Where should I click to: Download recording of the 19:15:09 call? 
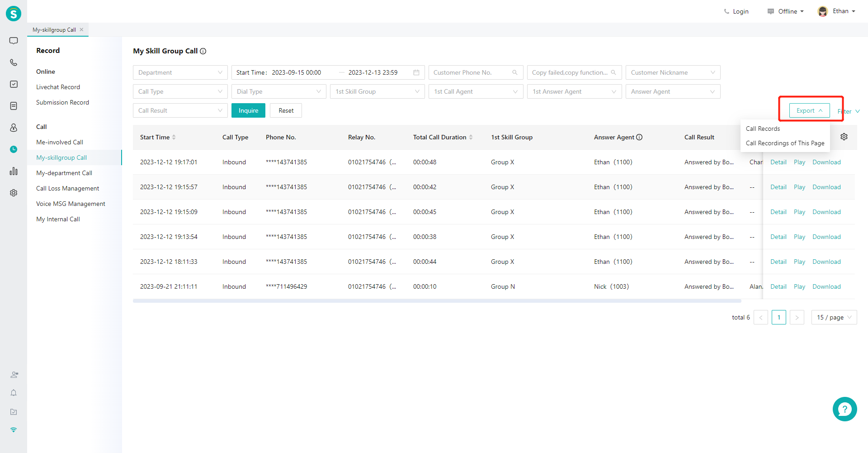(x=826, y=212)
